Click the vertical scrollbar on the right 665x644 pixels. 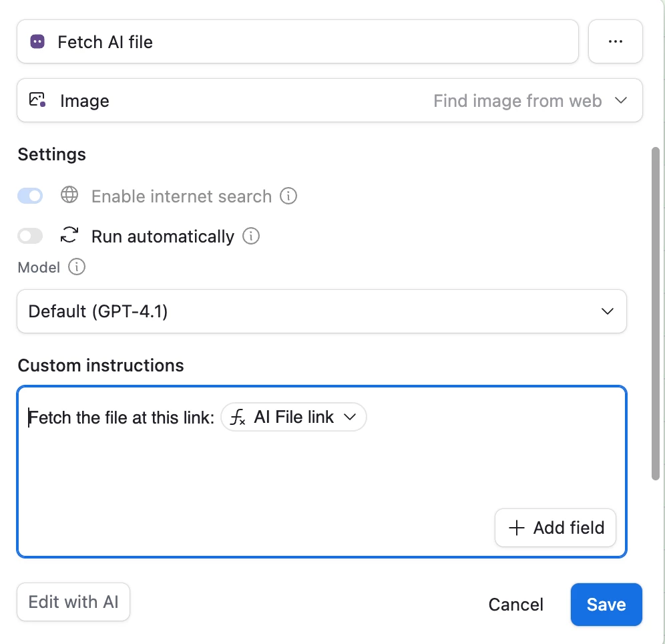(x=656, y=314)
